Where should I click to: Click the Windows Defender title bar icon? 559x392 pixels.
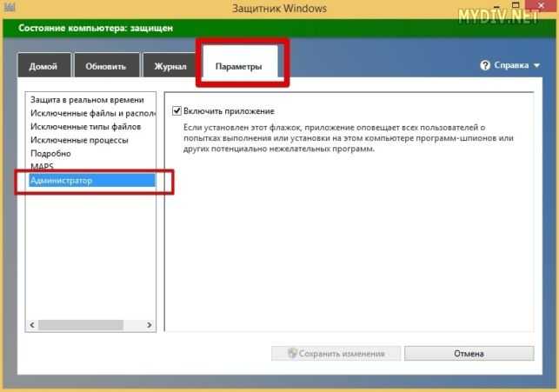10,7
